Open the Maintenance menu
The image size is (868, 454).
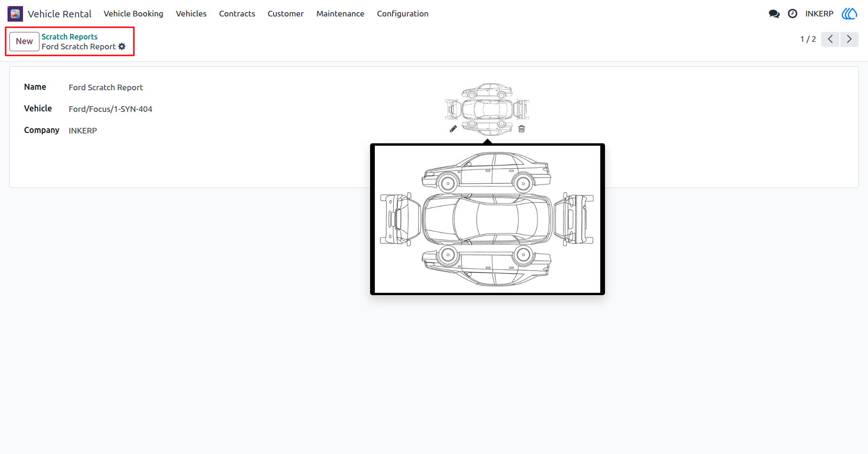[x=341, y=14]
